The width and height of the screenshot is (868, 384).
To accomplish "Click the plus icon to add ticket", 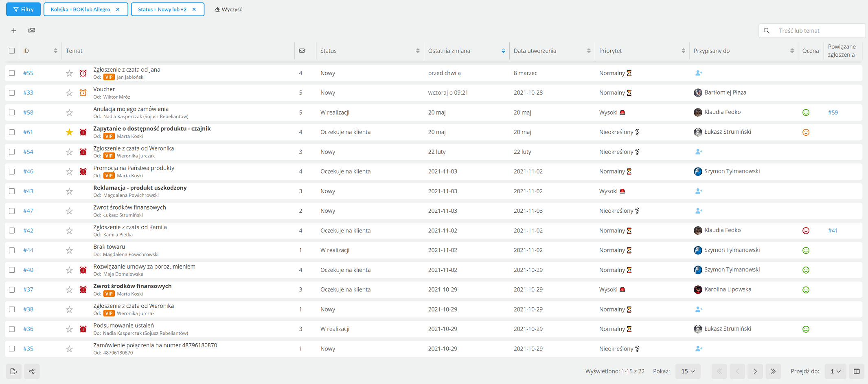I will coord(14,31).
